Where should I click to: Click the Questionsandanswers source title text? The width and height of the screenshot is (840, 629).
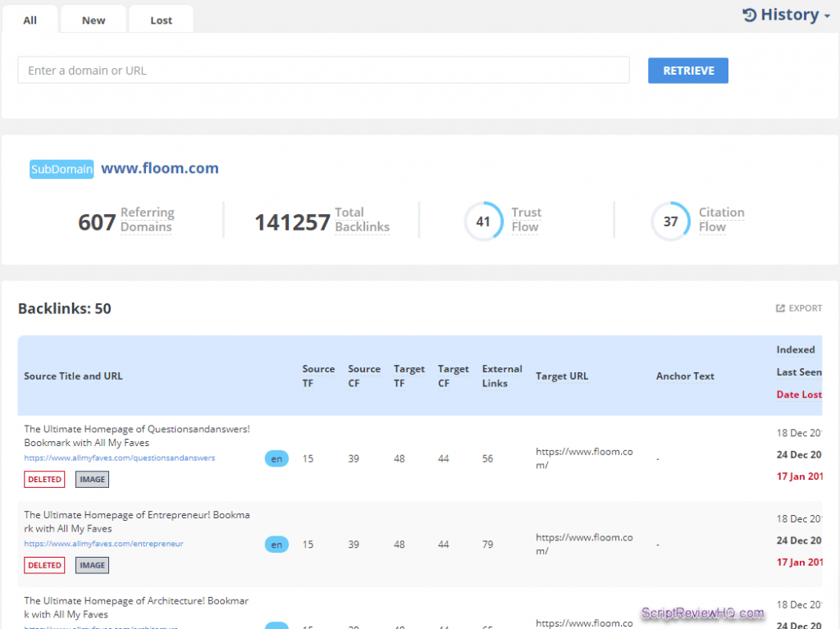pos(137,436)
